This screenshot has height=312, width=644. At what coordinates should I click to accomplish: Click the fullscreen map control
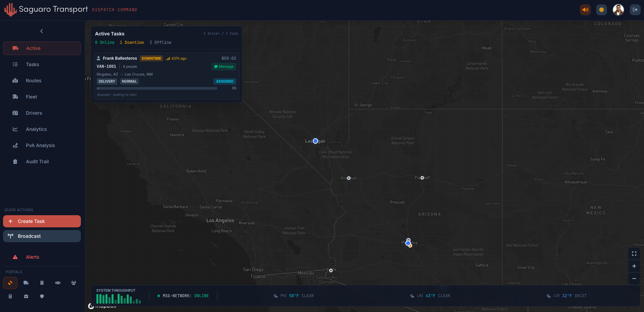pyautogui.click(x=634, y=254)
